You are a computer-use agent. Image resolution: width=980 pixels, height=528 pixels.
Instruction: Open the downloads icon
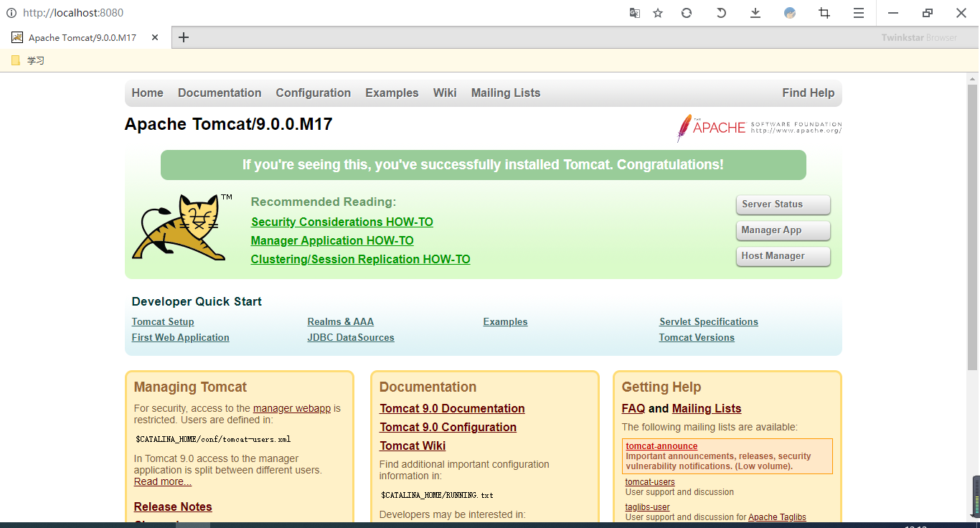click(755, 13)
